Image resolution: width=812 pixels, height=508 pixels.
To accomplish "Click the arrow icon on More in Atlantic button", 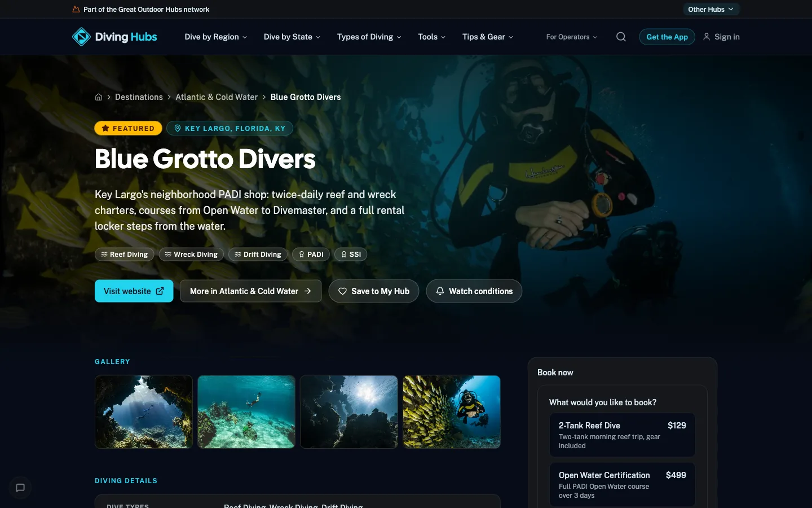I will (308, 291).
